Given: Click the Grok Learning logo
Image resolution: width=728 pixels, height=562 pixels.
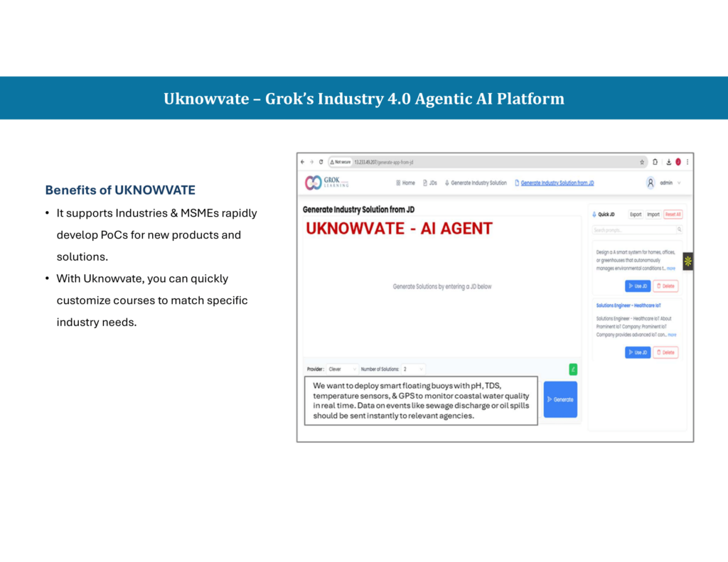Looking at the screenshot, I should pyautogui.click(x=326, y=183).
